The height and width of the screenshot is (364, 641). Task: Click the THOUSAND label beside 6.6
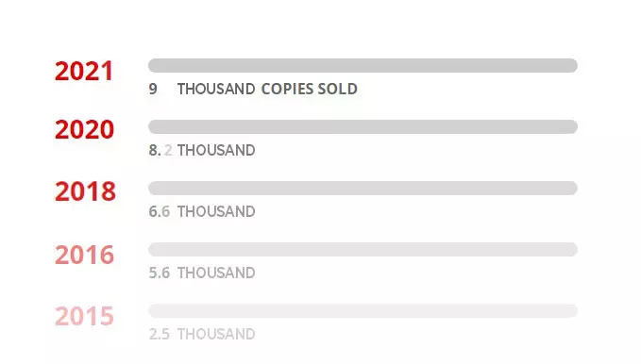[216, 211]
